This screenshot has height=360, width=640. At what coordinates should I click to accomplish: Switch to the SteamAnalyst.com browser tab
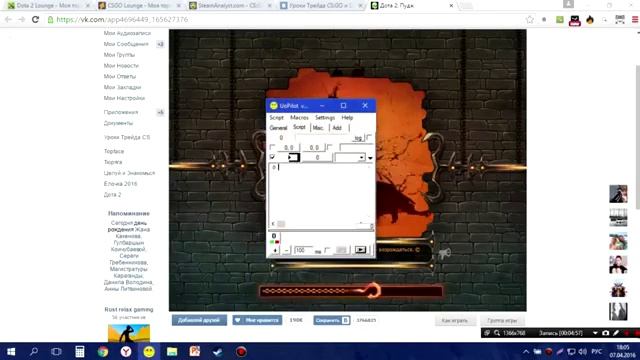click(x=231, y=6)
